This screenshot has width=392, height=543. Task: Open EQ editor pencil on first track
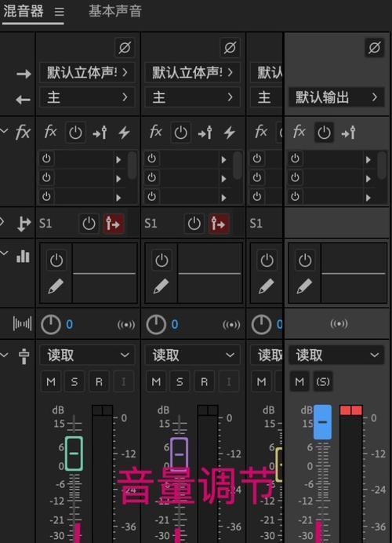56,286
